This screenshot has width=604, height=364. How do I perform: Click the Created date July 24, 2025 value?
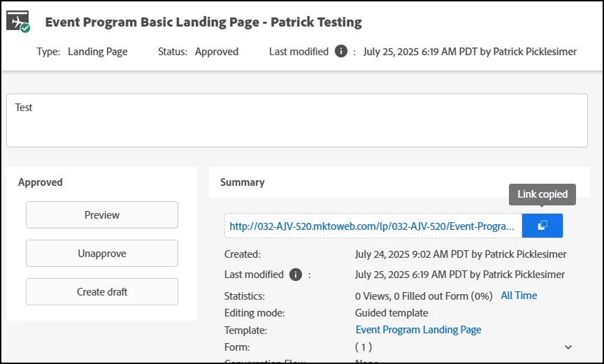(x=461, y=254)
